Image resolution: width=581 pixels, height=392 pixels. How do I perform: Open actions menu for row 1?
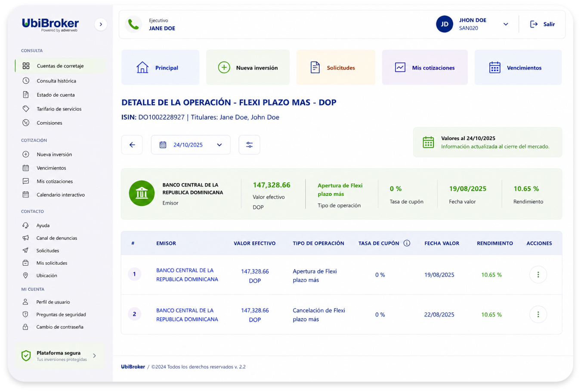(538, 275)
